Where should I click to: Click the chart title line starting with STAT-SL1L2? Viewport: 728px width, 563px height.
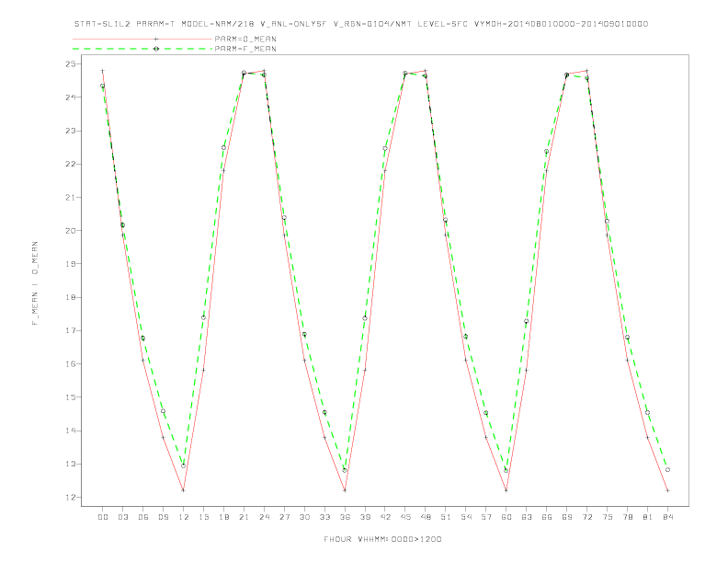pyautogui.click(x=361, y=24)
